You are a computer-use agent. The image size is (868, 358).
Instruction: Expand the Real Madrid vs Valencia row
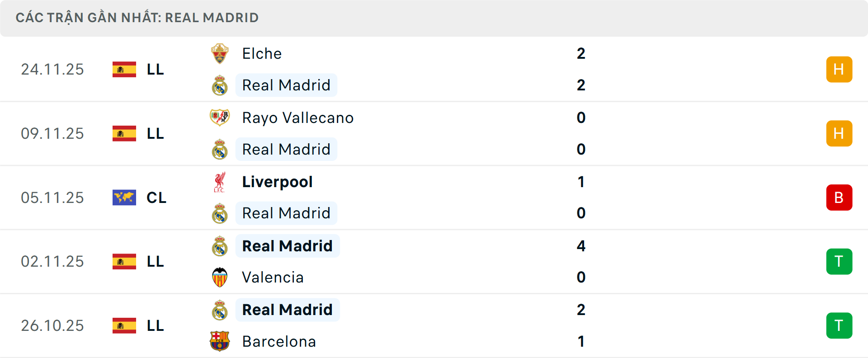coord(434,261)
